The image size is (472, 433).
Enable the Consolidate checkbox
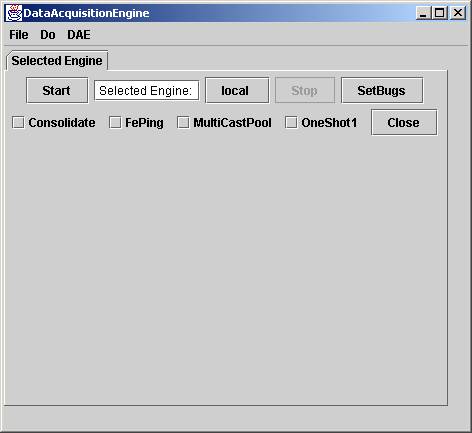click(x=18, y=122)
